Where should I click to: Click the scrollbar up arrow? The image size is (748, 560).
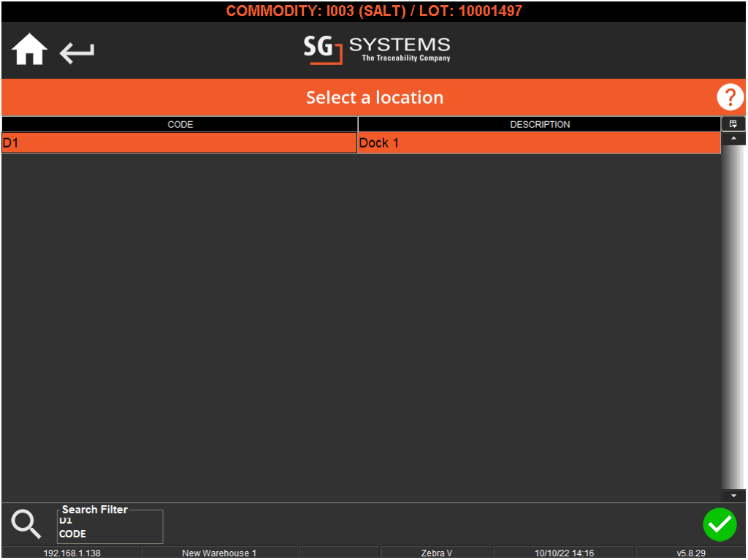pos(733,137)
